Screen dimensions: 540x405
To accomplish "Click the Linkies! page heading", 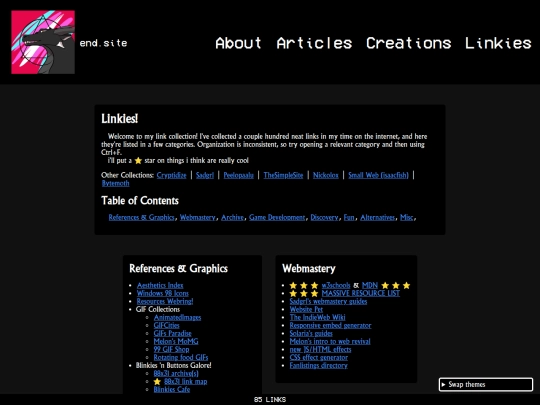I will [120, 119].
